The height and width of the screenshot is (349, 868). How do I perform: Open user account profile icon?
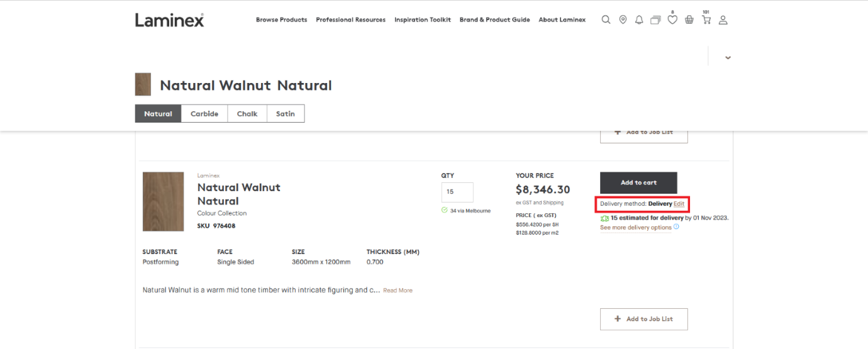point(723,19)
